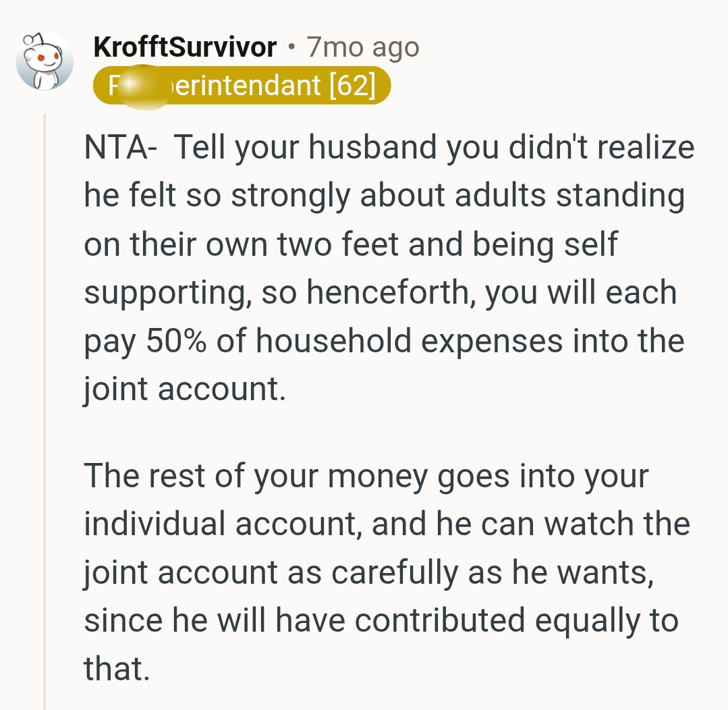Click the line 'Tell your husband you didn't realize'

434,147
